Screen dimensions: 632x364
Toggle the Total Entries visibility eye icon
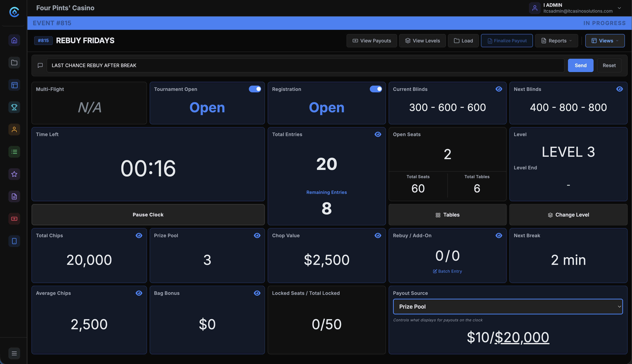point(378,134)
